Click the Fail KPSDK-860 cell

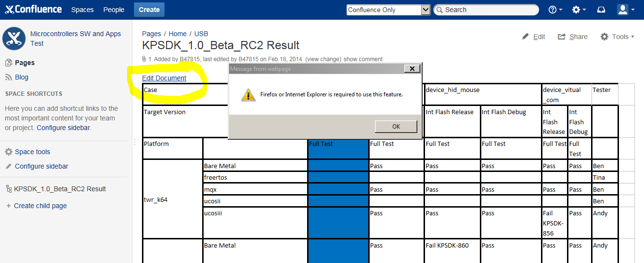452,250
